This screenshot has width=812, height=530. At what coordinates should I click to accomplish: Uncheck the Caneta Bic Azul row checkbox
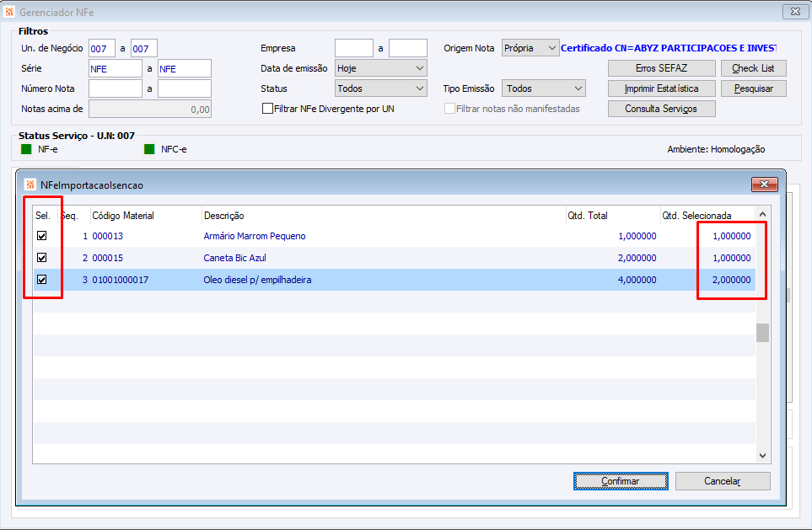point(42,257)
